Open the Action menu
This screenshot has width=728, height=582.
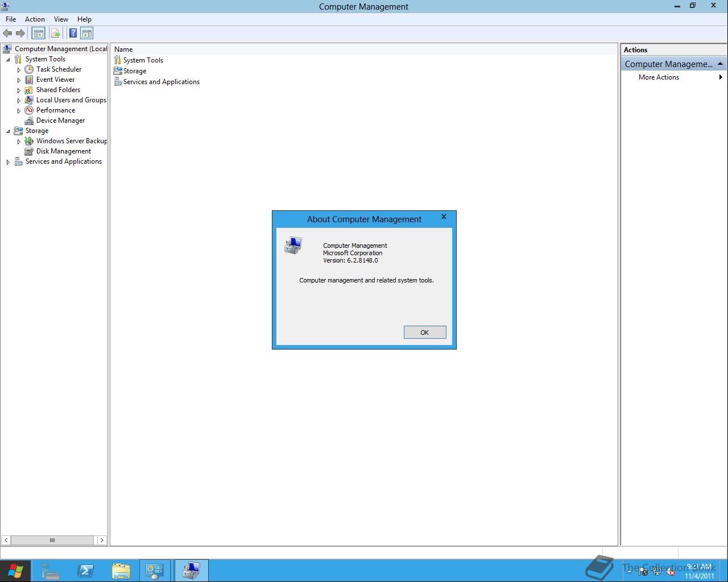(35, 19)
